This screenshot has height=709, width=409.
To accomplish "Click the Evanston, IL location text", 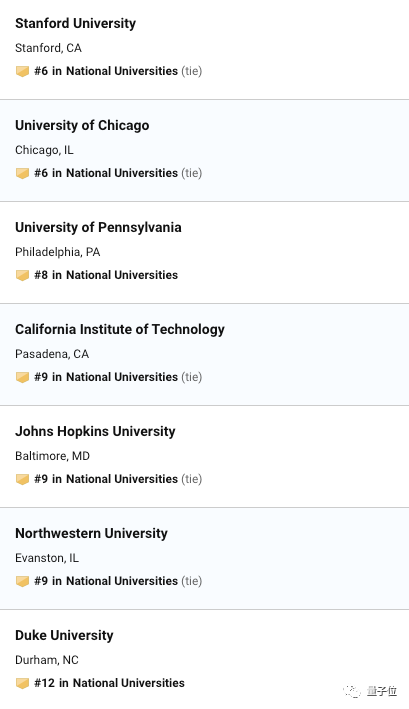I will pos(47,558).
